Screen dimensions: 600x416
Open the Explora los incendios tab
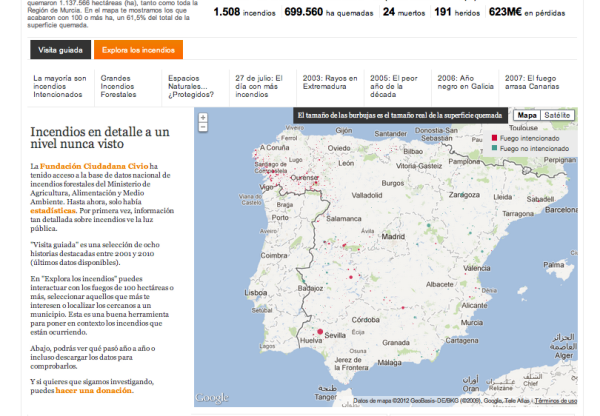coord(138,50)
